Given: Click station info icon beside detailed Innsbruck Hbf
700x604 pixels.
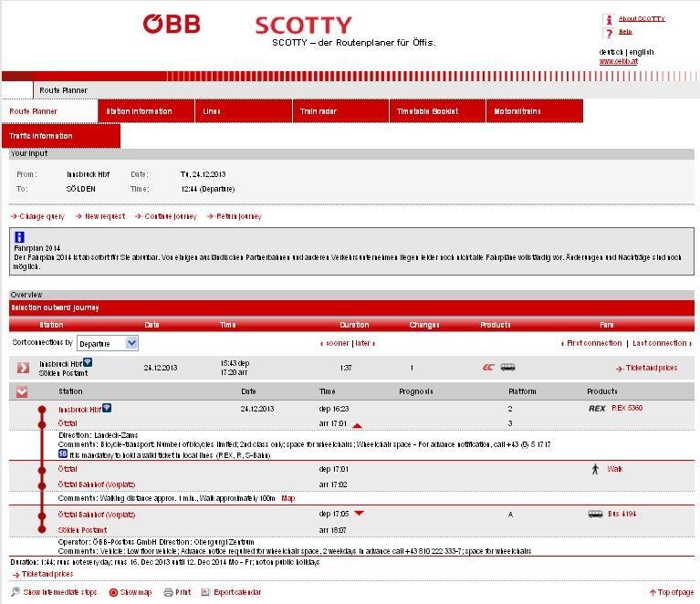Looking at the screenshot, I should pos(107,408).
